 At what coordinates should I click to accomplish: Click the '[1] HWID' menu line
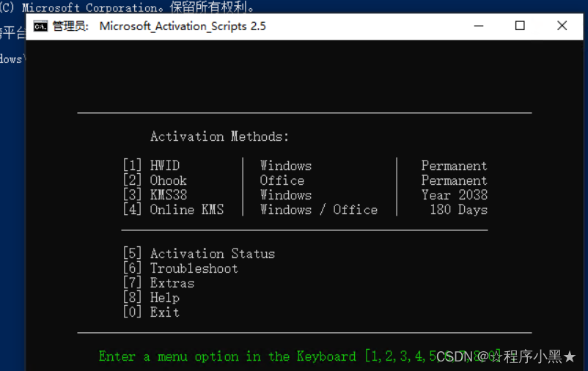[152, 166]
